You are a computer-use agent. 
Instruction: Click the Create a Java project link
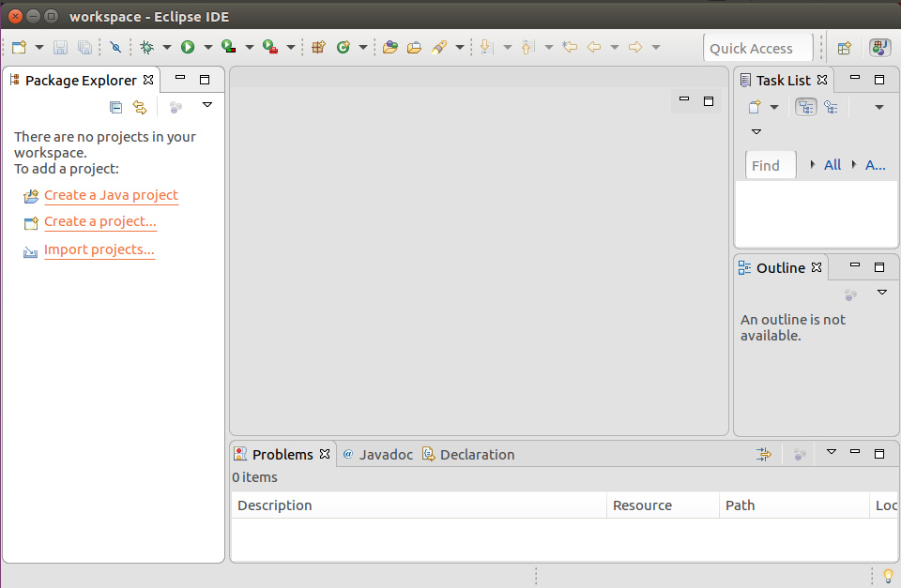point(111,195)
